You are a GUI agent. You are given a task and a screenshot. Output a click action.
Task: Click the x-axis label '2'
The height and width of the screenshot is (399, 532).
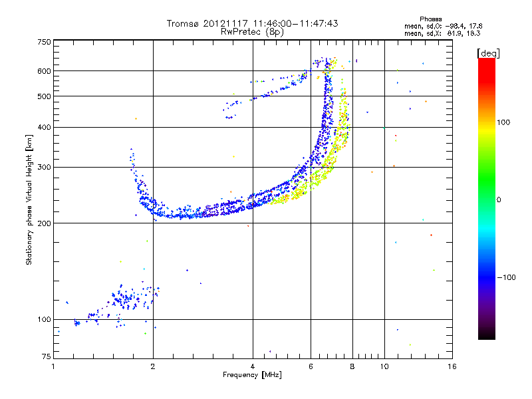[x=153, y=366]
